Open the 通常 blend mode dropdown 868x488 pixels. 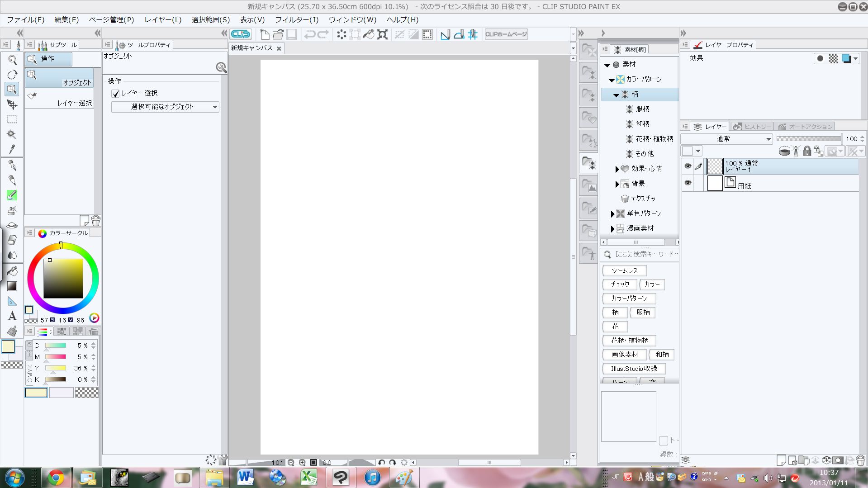click(726, 139)
